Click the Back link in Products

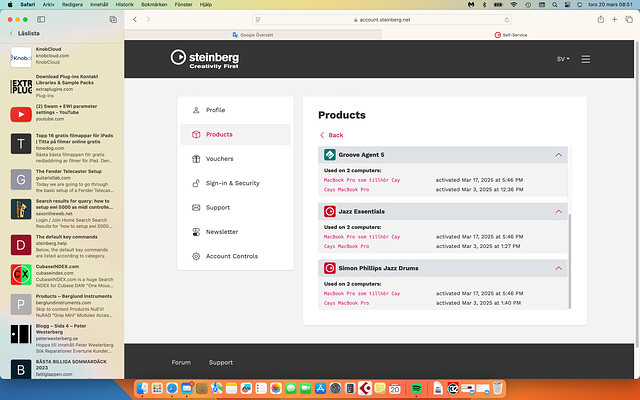point(331,135)
